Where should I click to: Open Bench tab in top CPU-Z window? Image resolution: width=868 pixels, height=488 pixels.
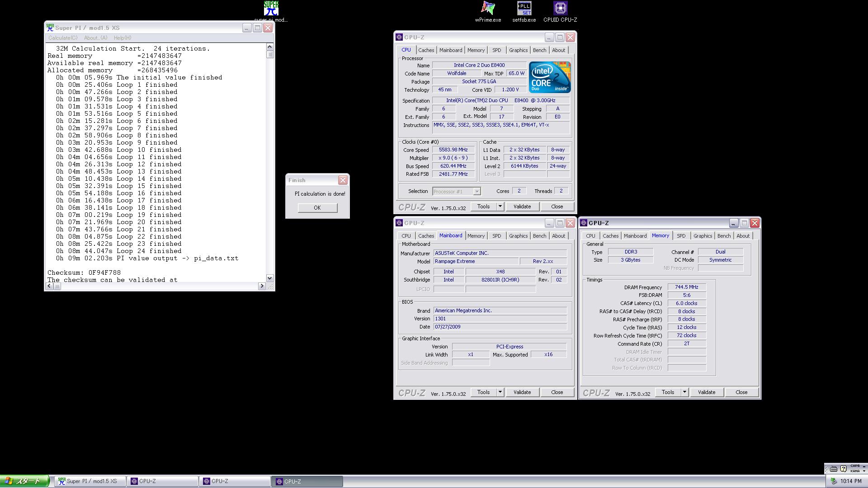point(539,50)
